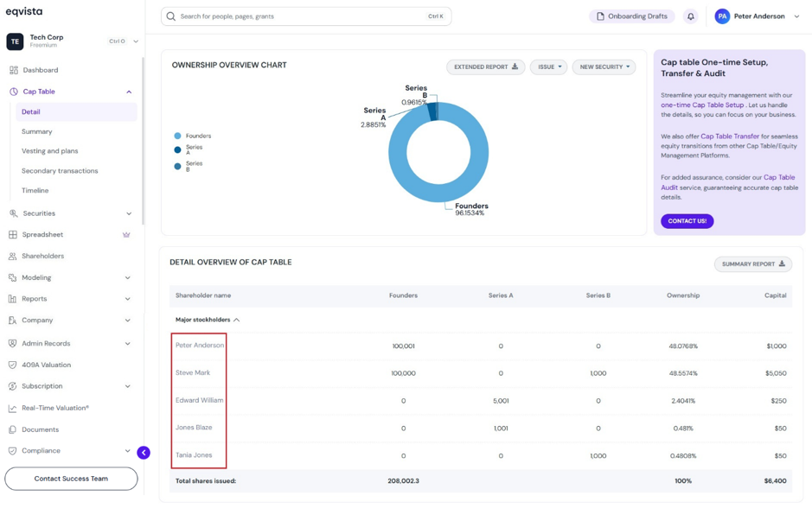
Task: Expand the Securities menu chevron
Action: pyautogui.click(x=129, y=213)
